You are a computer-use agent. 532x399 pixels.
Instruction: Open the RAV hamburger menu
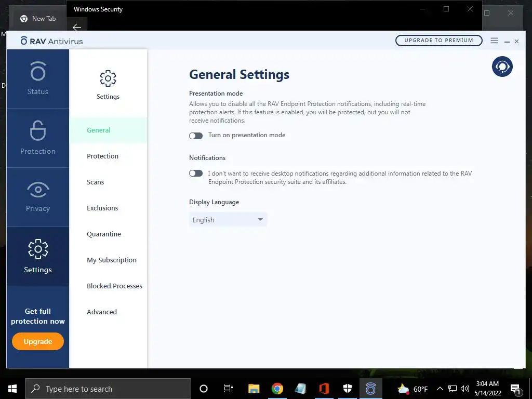click(x=494, y=41)
